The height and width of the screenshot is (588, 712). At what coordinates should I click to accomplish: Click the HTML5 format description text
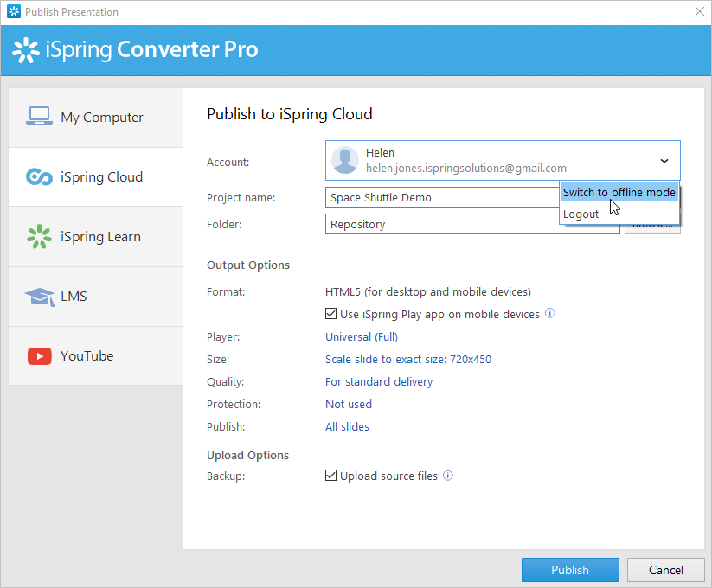pos(427,291)
